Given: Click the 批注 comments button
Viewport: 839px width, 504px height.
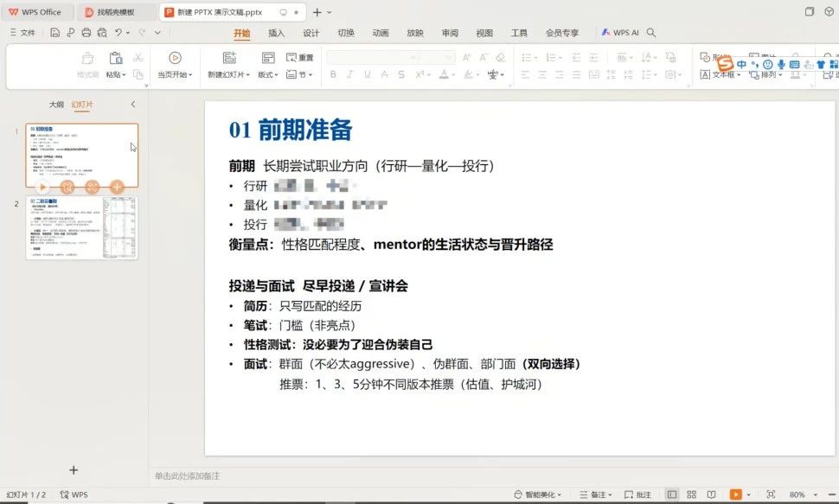Looking at the screenshot, I should click(x=637, y=494).
